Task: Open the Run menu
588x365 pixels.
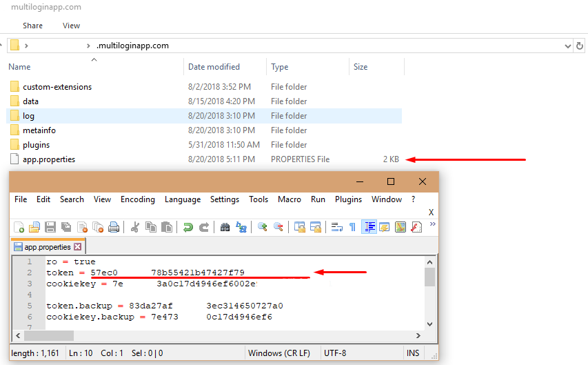Action: (318, 199)
